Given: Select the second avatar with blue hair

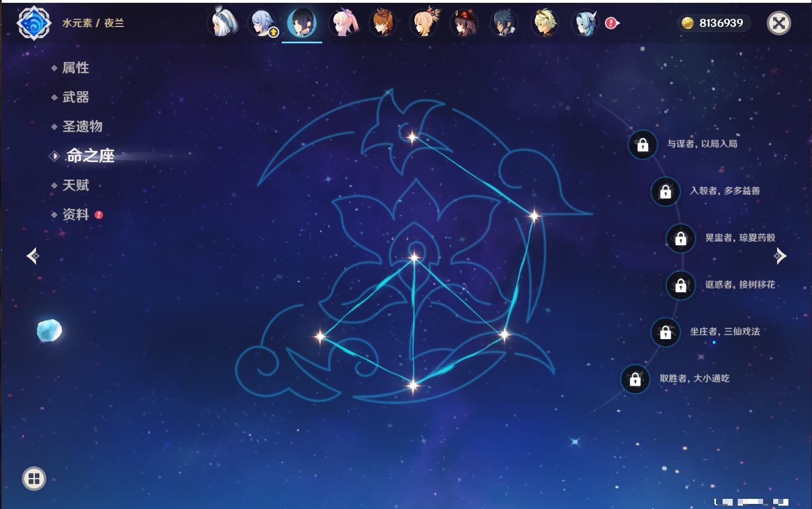Looking at the screenshot, I should click(x=263, y=23).
